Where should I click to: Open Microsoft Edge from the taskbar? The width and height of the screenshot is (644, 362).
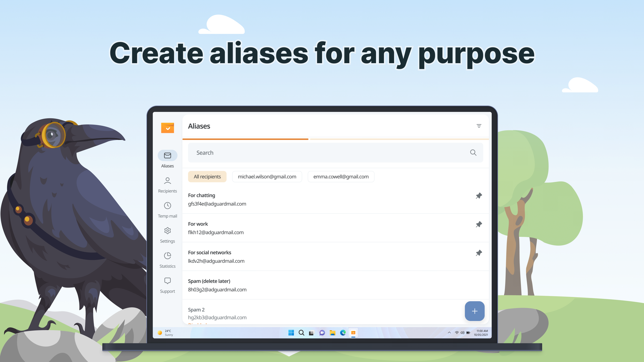tap(343, 333)
